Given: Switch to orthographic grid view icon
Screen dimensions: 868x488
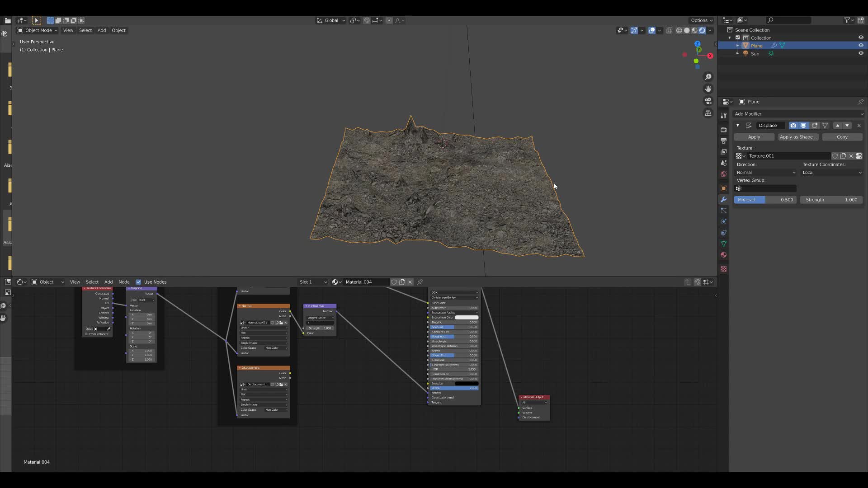Looking at the screenshot, I should [708, 113].
